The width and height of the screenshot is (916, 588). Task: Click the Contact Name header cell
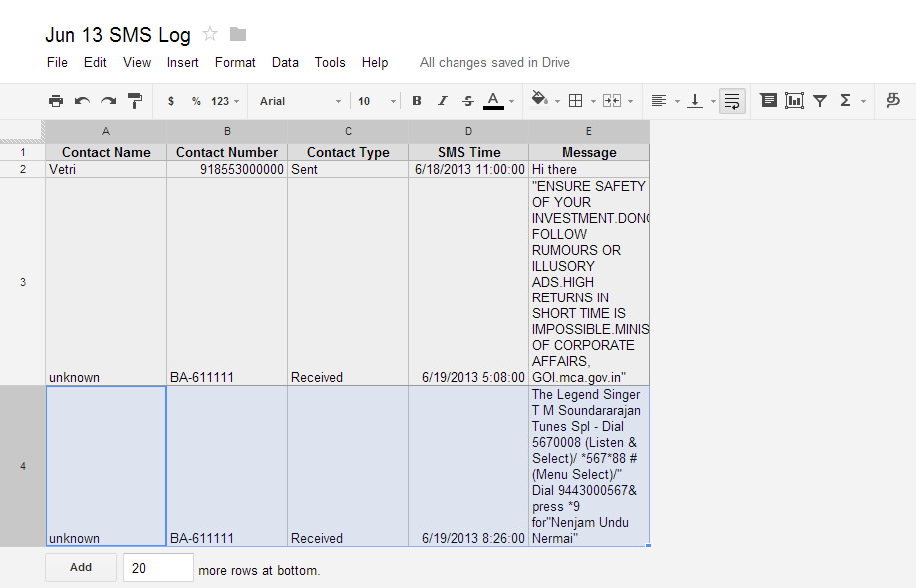pyautogui.click(x=106, y=153)
